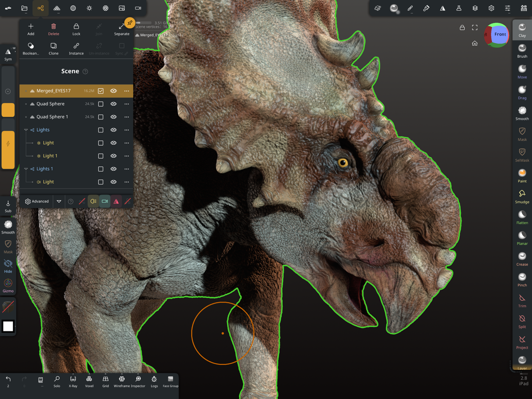The image size is (532, 399).
Task: Click the Clone button
Action: coord(53,49)
